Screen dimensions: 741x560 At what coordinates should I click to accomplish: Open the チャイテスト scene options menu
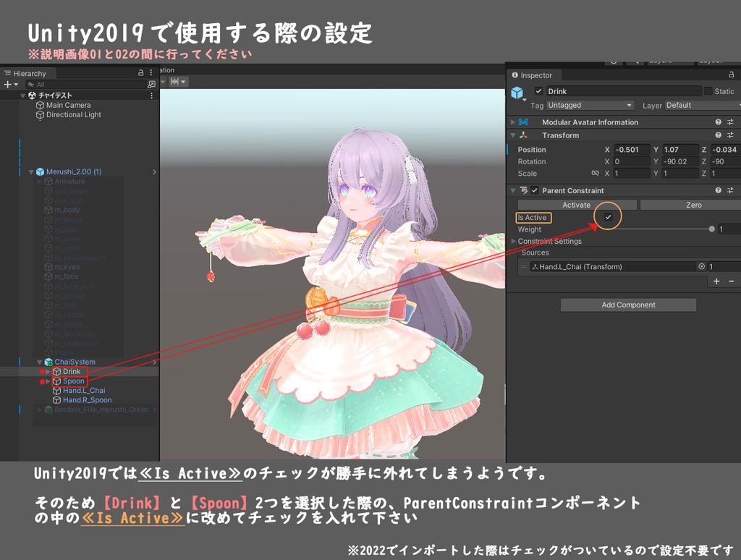point(152,96)
